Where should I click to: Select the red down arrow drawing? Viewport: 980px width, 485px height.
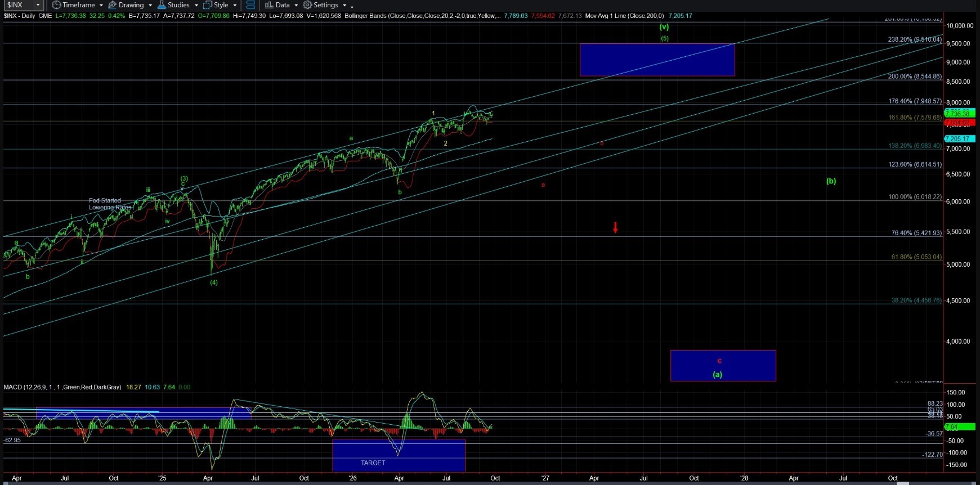pos(615,227)
